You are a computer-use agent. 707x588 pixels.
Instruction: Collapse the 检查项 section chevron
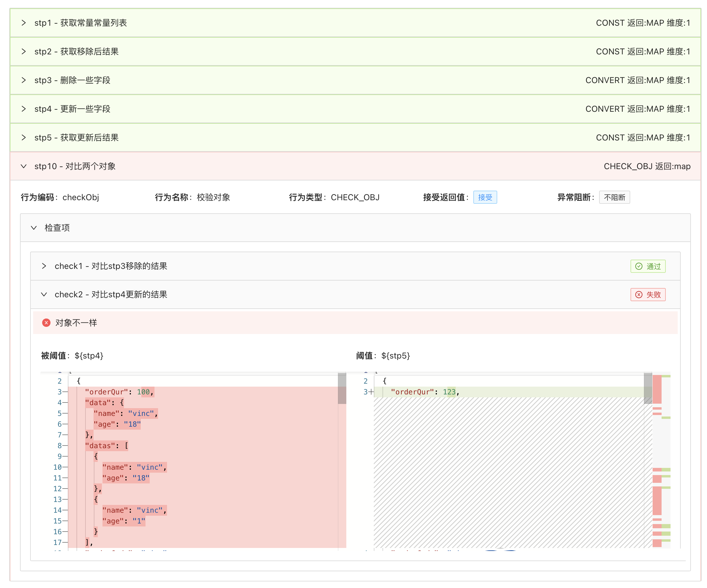pyautogui.click(x=34, y=228)
